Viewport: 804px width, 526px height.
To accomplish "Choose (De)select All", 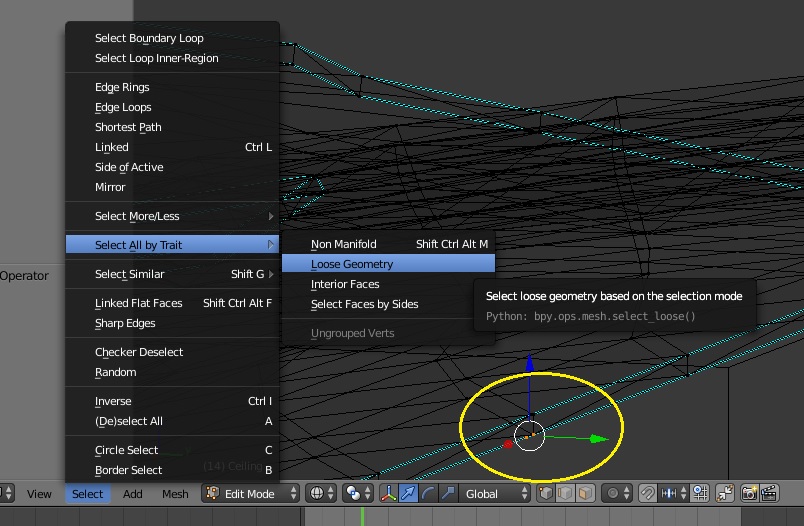I will tap(172, 421).
